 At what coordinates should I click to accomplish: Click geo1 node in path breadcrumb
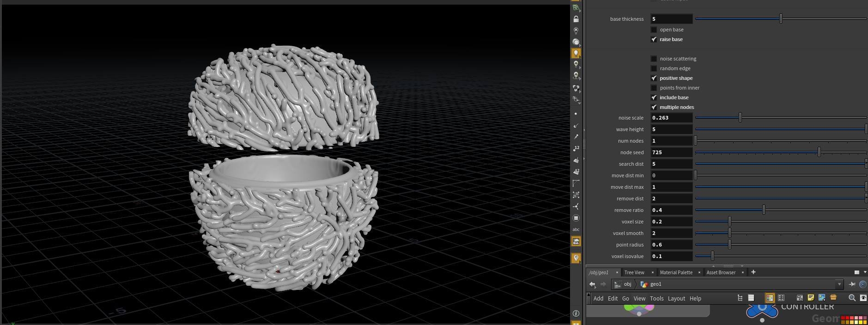[x=656, y=284]
